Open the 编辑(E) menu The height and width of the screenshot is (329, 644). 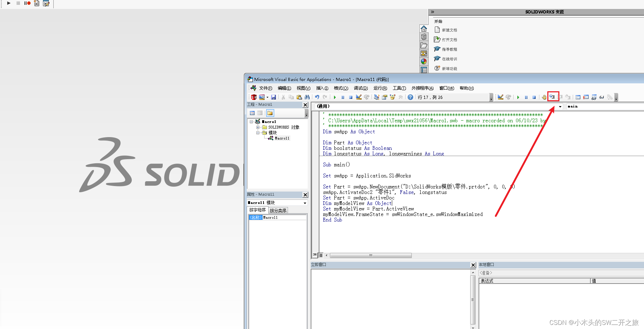(x=284, y=88)
